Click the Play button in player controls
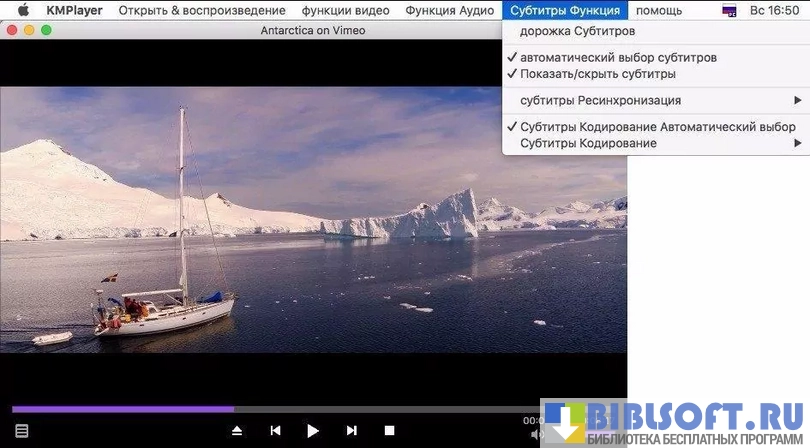810x448 pixels. point(313,430)
